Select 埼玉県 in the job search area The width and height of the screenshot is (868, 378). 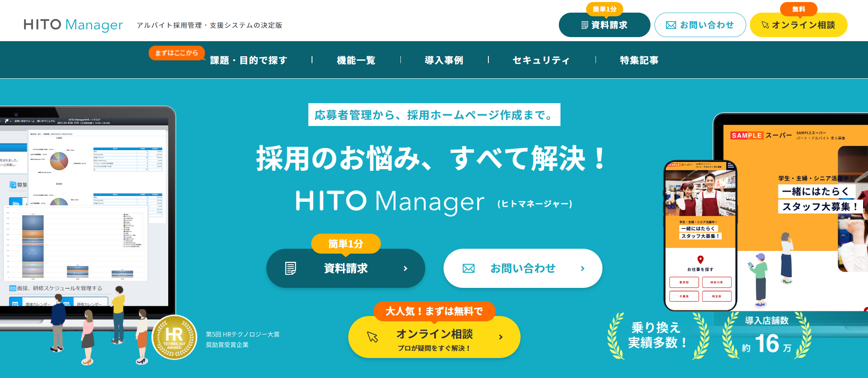[x=717, y=296]
